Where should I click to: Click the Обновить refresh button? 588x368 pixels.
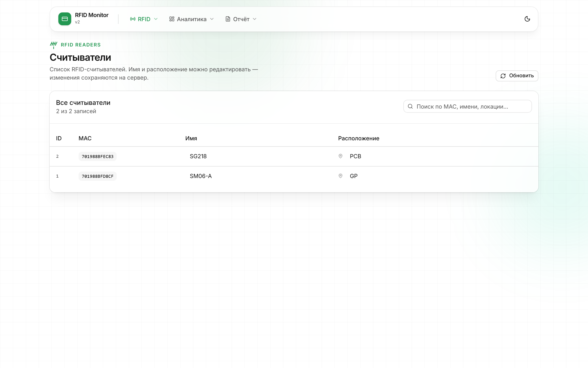pos(517,76)
